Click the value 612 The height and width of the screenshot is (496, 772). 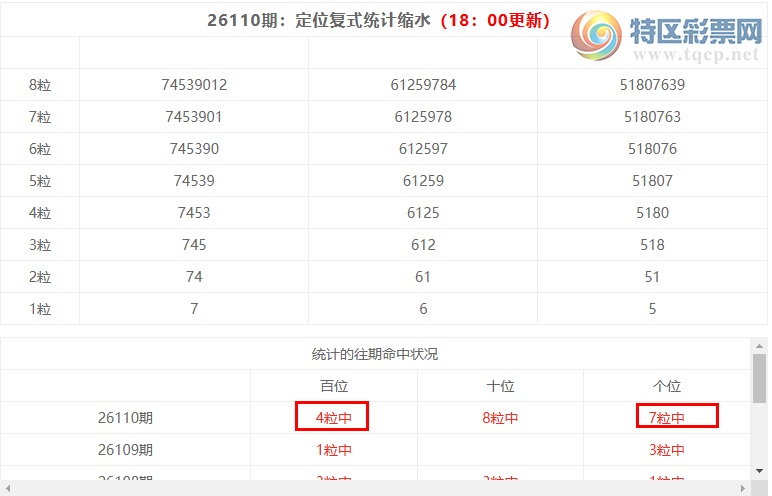[423, 245]
